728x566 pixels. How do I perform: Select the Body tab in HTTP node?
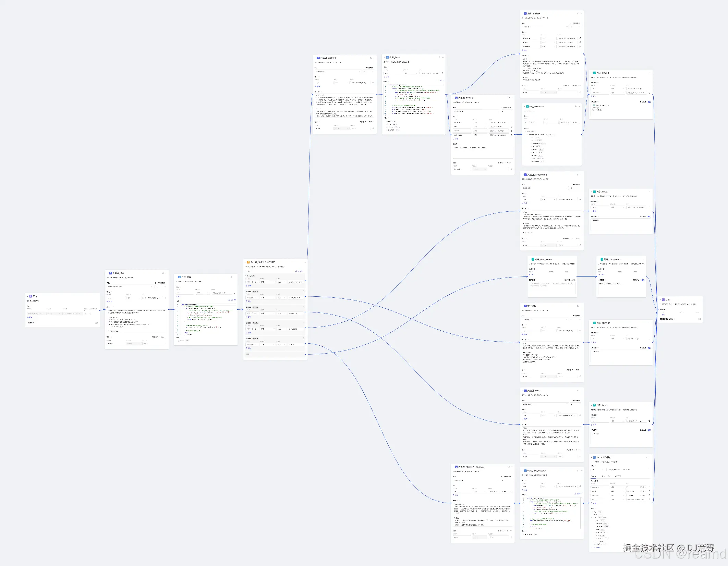[x=610, y=476]
